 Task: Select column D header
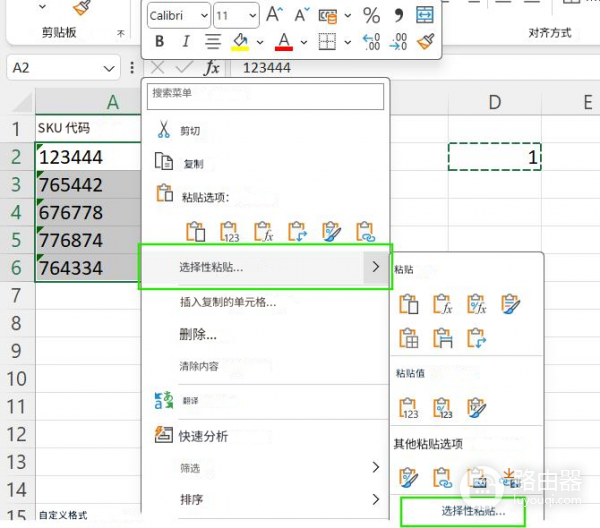pyautogui.click(x=494, y=101)
